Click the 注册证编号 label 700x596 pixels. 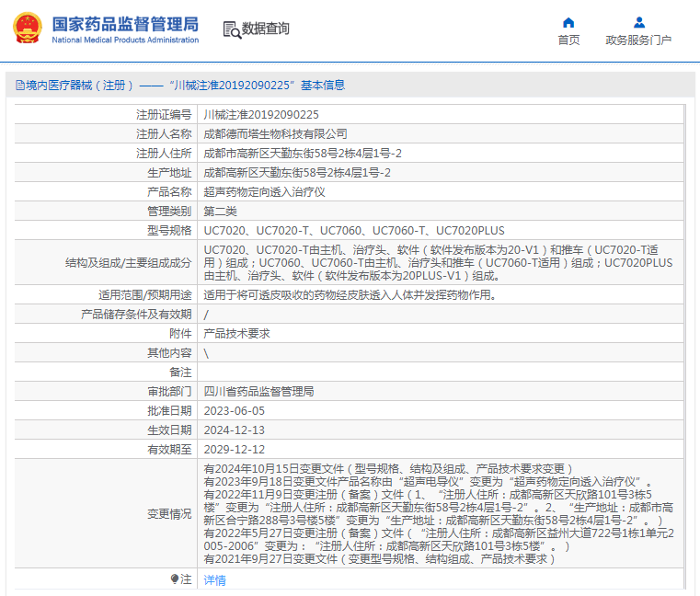tap(164, 115)
